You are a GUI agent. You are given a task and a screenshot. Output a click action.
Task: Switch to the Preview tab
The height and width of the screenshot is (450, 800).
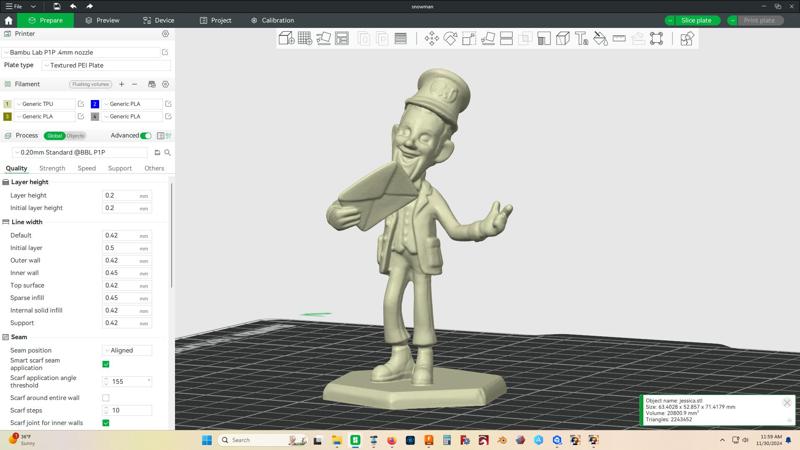point(103,20)
